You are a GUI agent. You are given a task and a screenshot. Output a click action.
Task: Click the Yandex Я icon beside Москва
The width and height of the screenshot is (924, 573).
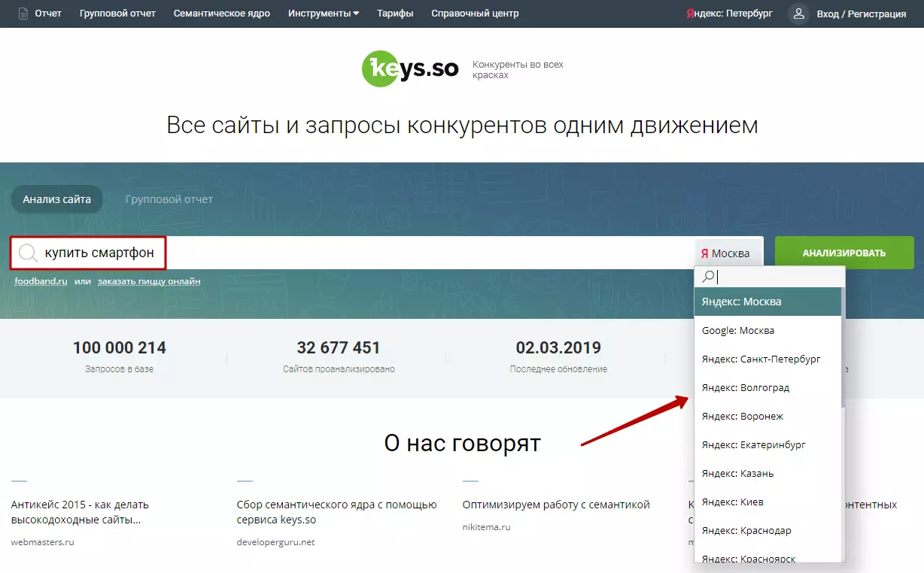(x=704, y=253)
